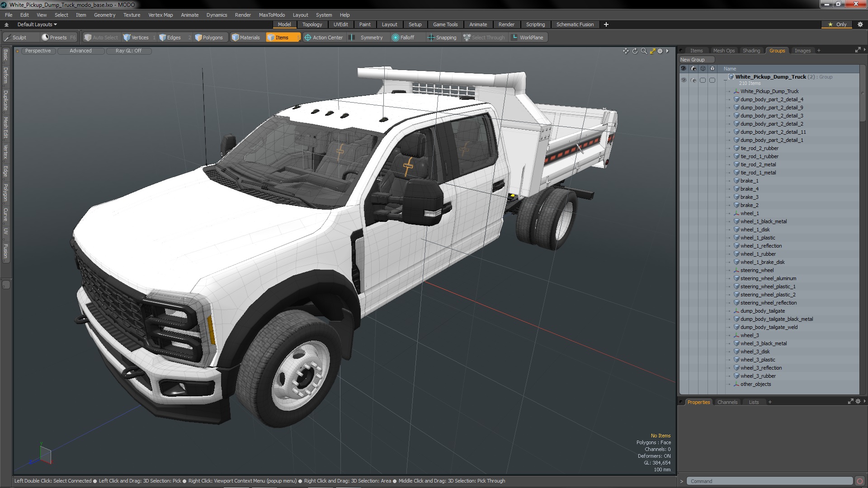Image resolution: width=868 pixels, height=488 pixels.
Task: Click the home icon left of Default Layouts
Action: click(x=6, y=24)
